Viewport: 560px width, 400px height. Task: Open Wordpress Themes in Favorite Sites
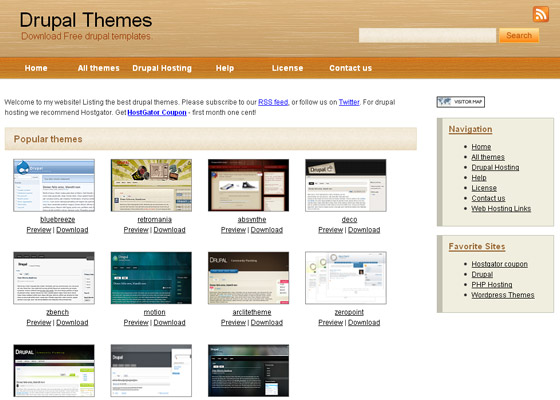[503, 295]
